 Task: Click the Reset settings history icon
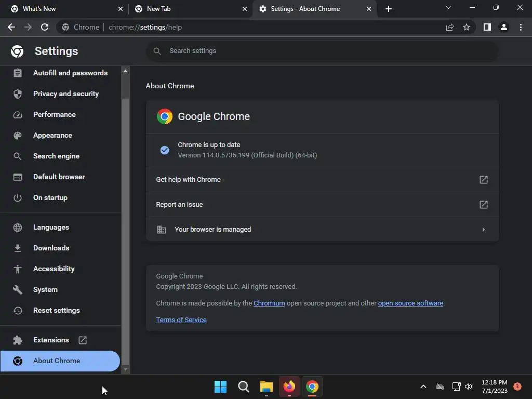pos(18,311)
